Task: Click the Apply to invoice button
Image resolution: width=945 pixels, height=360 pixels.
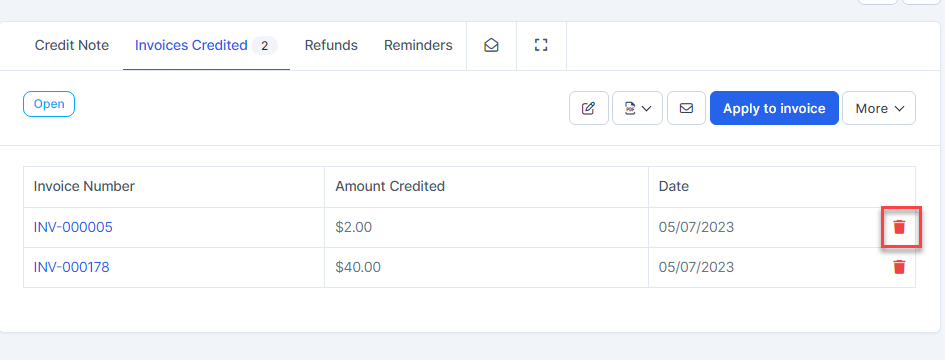Action: point(774,109)
